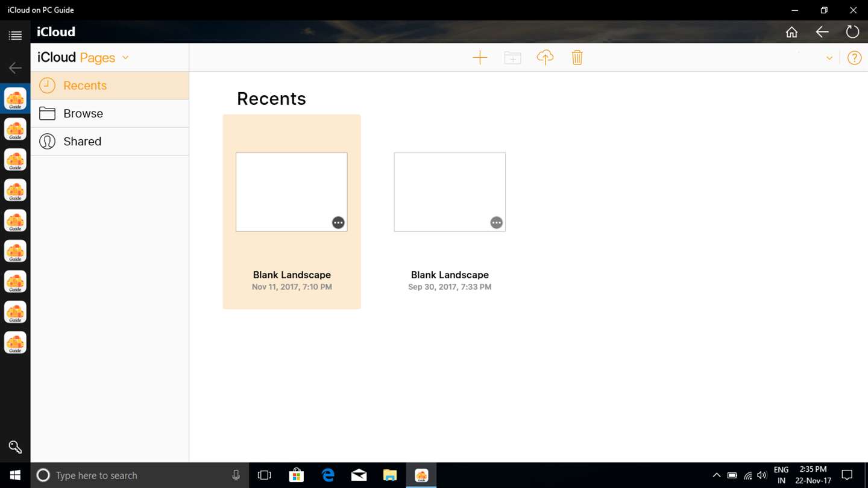Select the first highlighted Guide icon in left strip
Viewport: 868px width, 488px height.
[15, 99]
